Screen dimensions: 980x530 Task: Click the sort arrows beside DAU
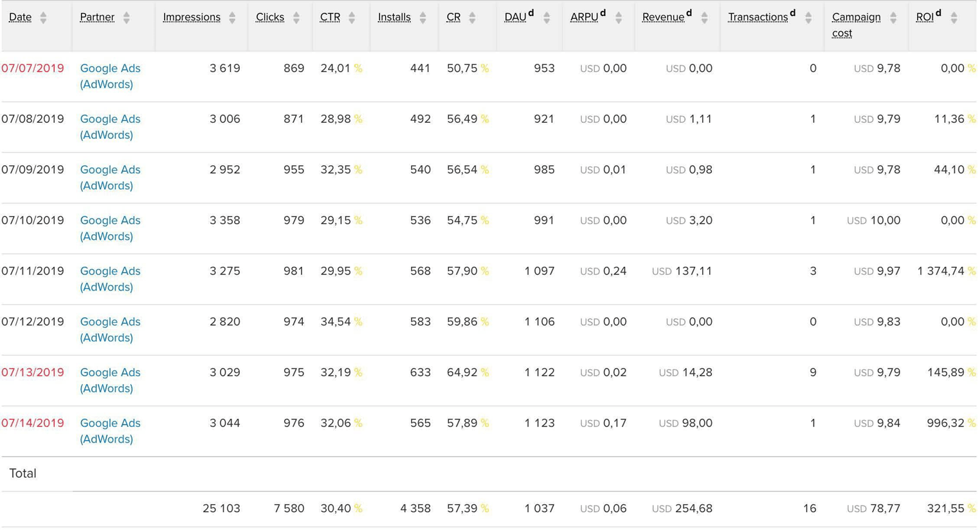547,18
